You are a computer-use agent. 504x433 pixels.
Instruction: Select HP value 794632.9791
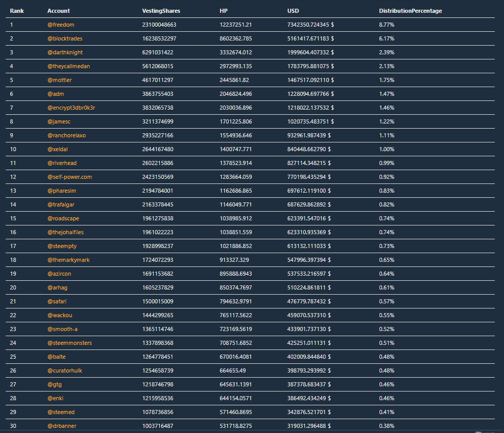click(x=236, y=301)
